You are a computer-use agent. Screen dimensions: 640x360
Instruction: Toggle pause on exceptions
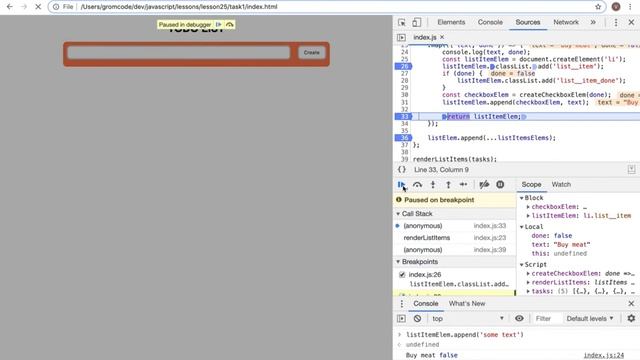click(x=500, y=184)
